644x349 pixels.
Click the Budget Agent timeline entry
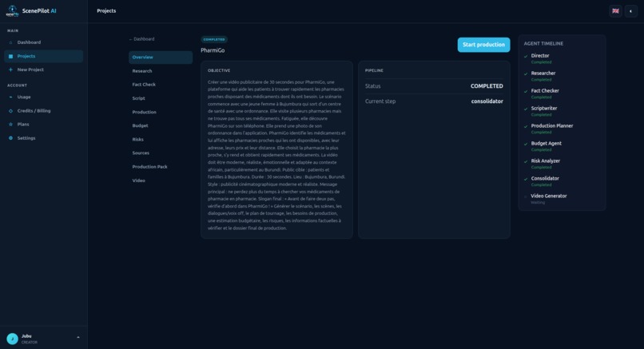(x=562, y=147)
